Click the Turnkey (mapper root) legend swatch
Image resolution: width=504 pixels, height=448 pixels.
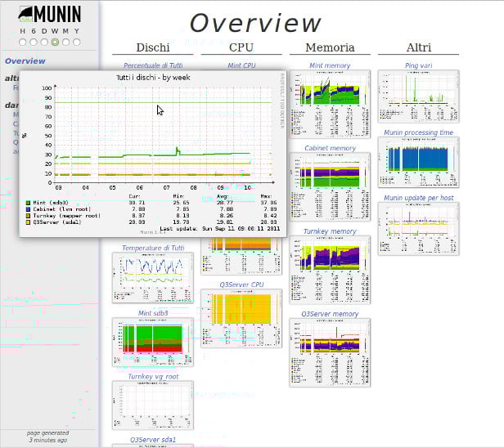[28, 216]
